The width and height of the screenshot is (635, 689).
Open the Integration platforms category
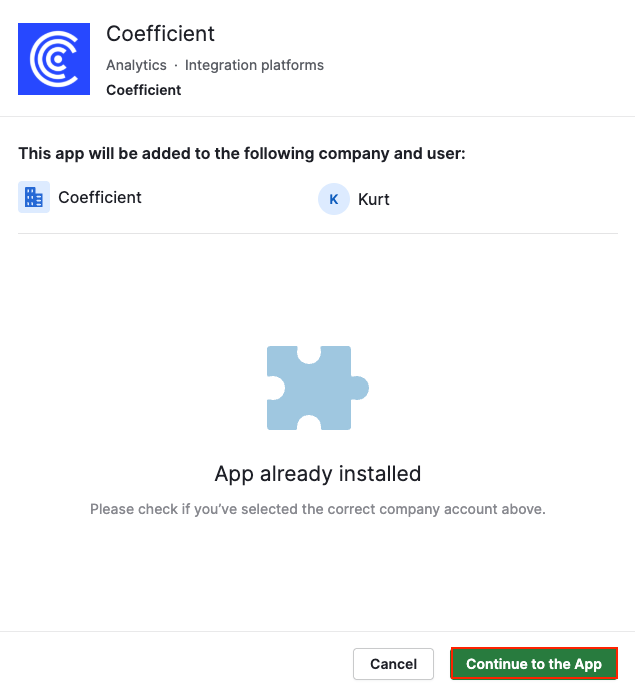click(254, 65)
